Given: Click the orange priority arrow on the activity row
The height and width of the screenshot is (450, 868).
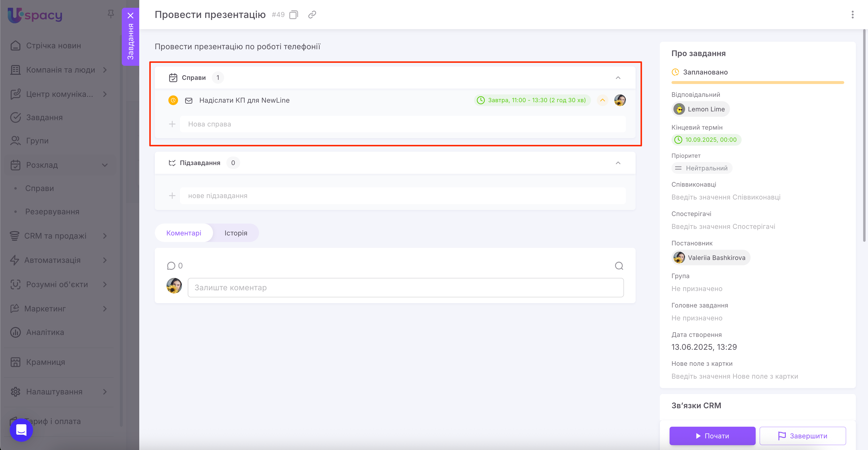Looking at the screenshot, I should coord(602,100).
